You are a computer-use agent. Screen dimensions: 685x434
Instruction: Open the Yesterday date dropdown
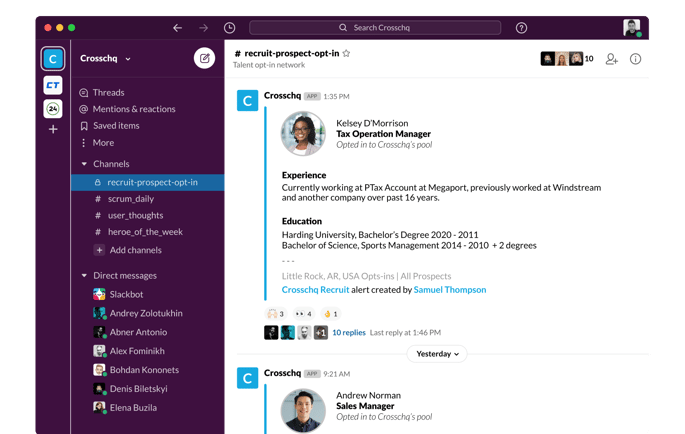[437, 354]
